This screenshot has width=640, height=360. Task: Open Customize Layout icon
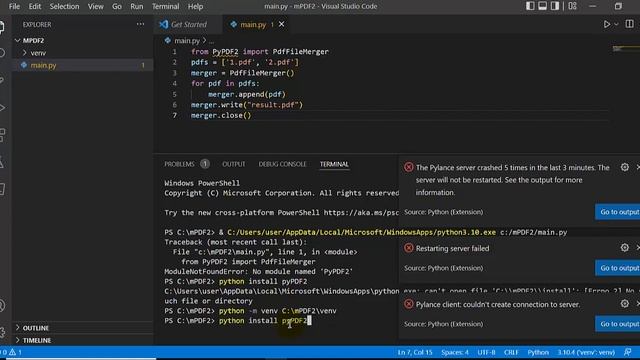572,6
